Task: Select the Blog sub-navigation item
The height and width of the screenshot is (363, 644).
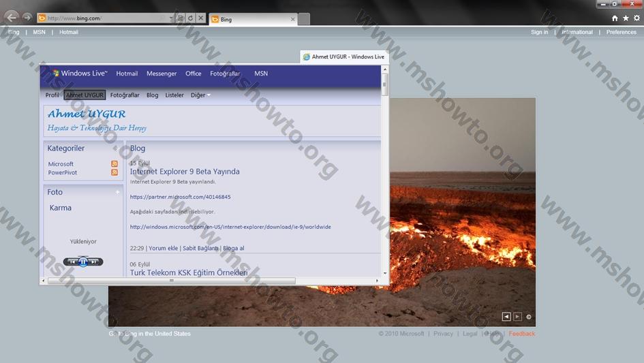Action: [x=153, y=95]
